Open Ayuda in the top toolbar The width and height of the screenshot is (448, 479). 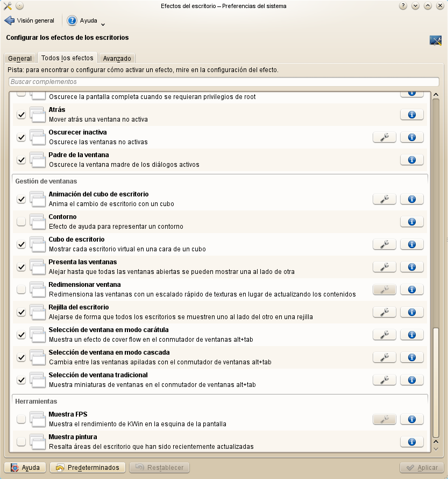coord(82,20)
